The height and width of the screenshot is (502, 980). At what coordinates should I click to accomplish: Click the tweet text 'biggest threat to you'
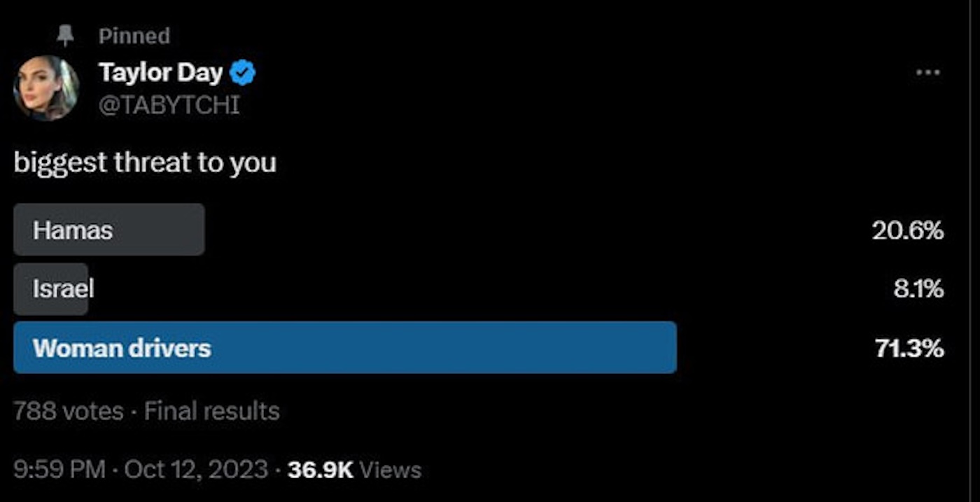click(x=145, y=162)
